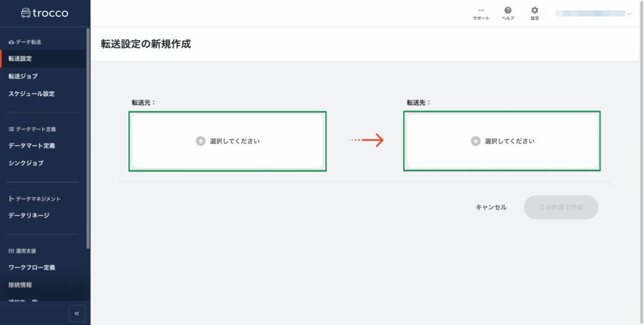Click the trocco logo

click(x=45, y=13)
